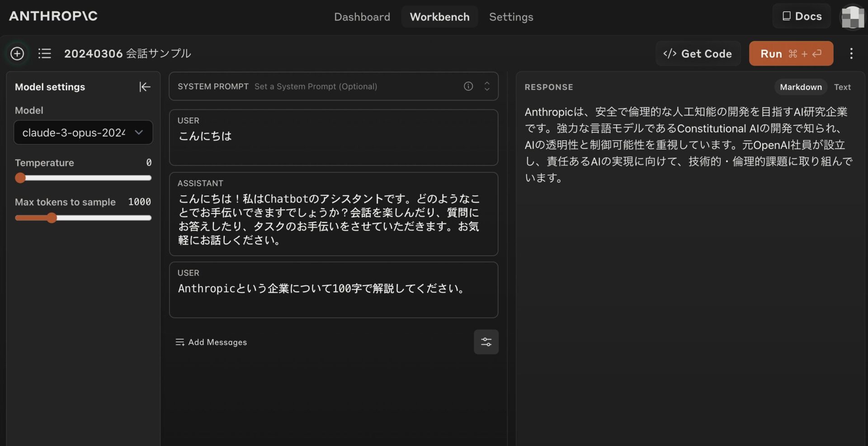Open the three-dot more options menu
The height and width of the screenshot is (446, 868).
coord(851,54)
